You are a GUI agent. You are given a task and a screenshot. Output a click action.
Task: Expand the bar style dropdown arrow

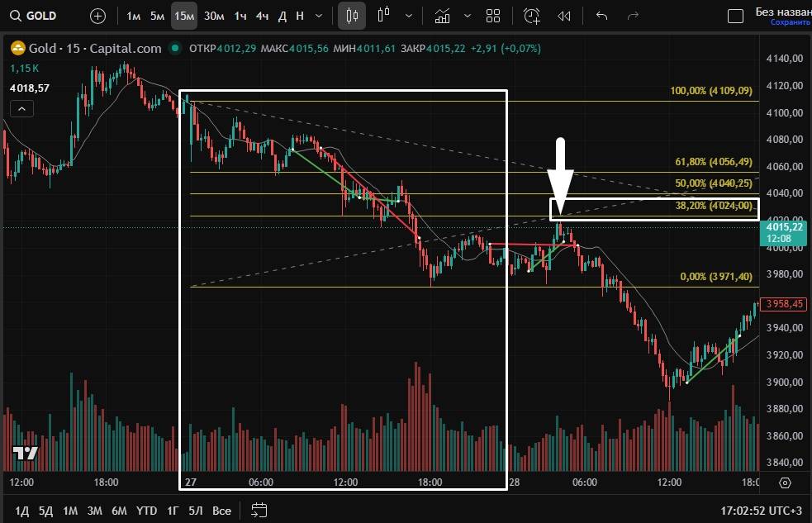point(409,16)
